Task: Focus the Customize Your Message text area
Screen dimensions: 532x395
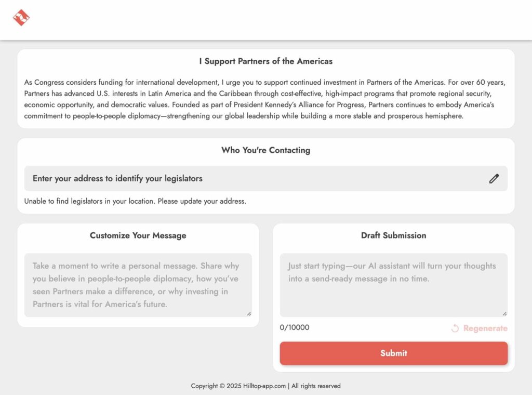Action: pyautogui.click(x=138, y=285)
